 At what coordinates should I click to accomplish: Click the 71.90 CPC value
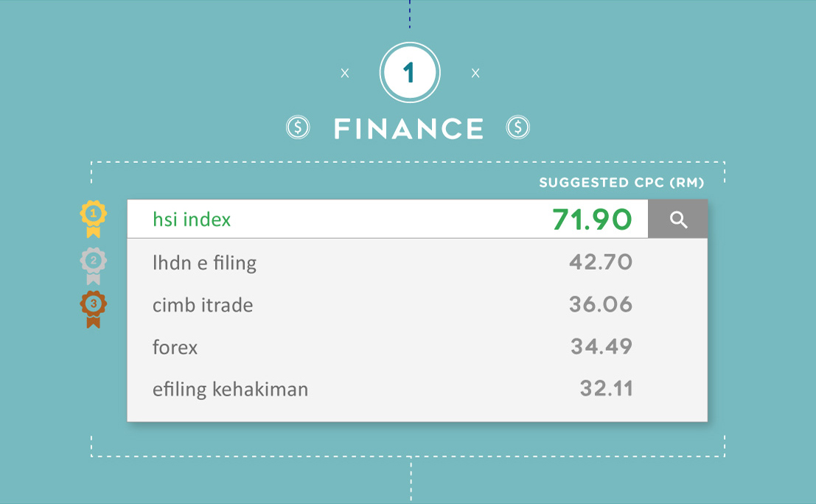point(592,219)
